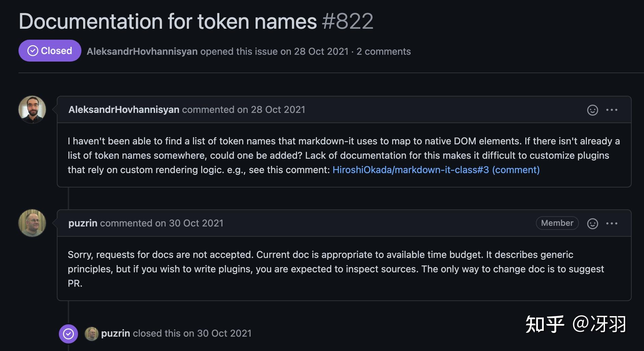Viewport: 644px width, 351px height.
Task: Click the "on 28 Oct 2021" comment timestamp
Action: [x=271, y=109]
